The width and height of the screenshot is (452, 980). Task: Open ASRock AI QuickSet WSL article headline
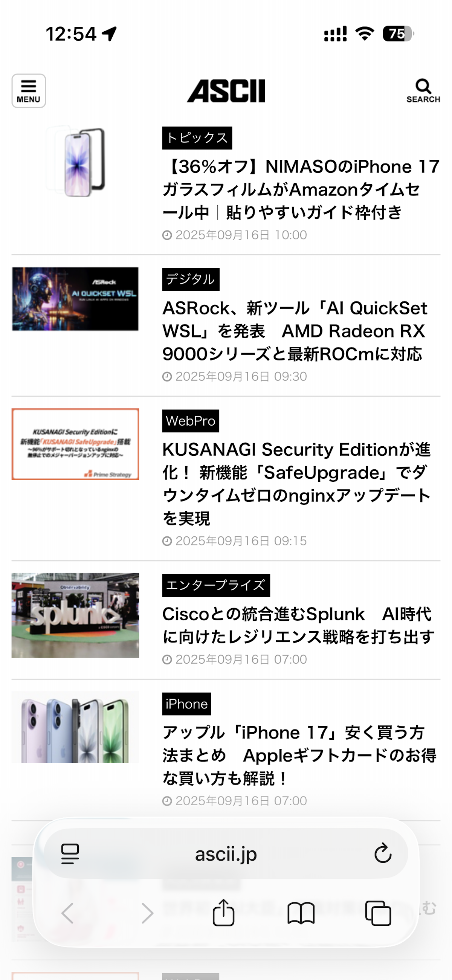pyautogui.click(x=295, y=331)
